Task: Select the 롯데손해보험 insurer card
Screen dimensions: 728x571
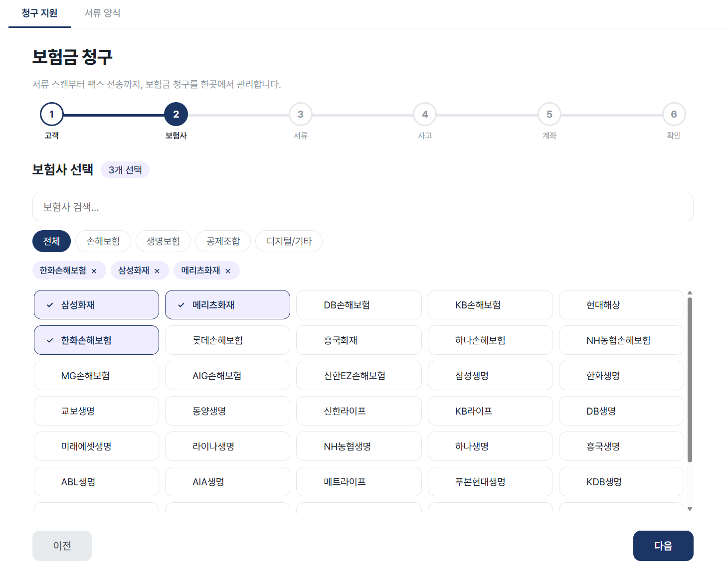Action: (x=227, y=340)
